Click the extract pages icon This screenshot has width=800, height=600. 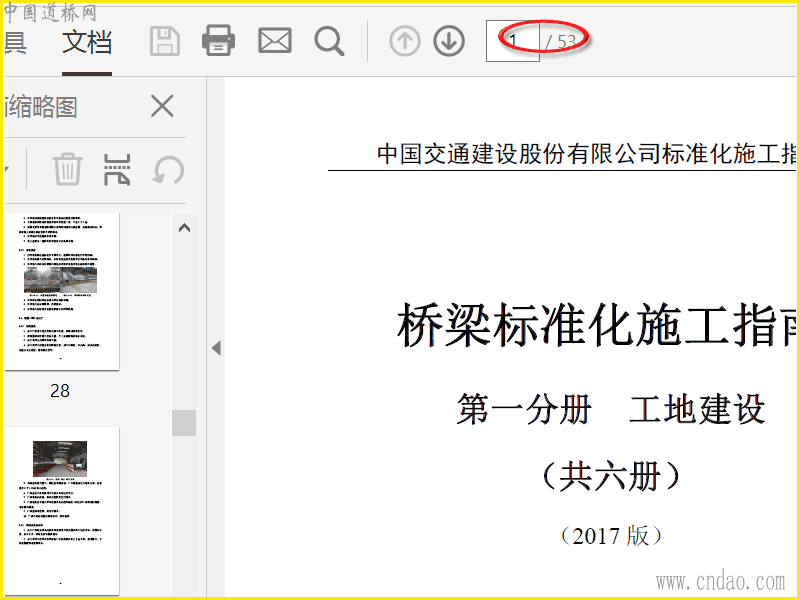(117, 169)
